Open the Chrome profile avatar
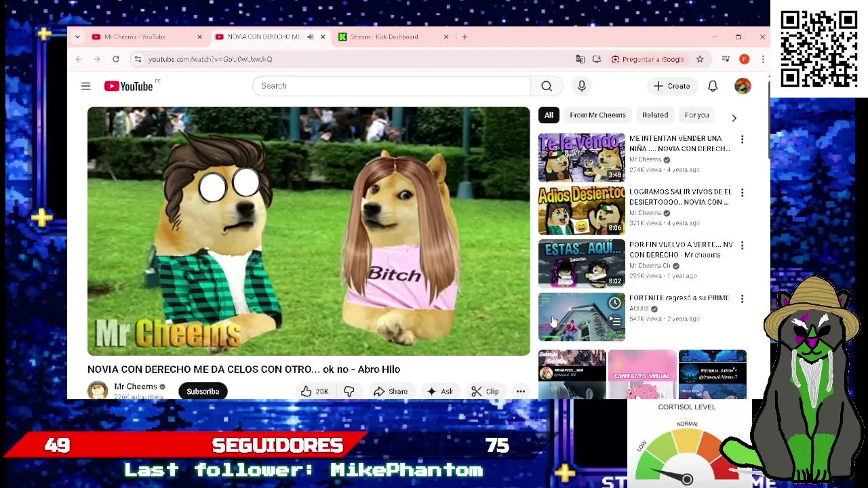 pos(744,59)
